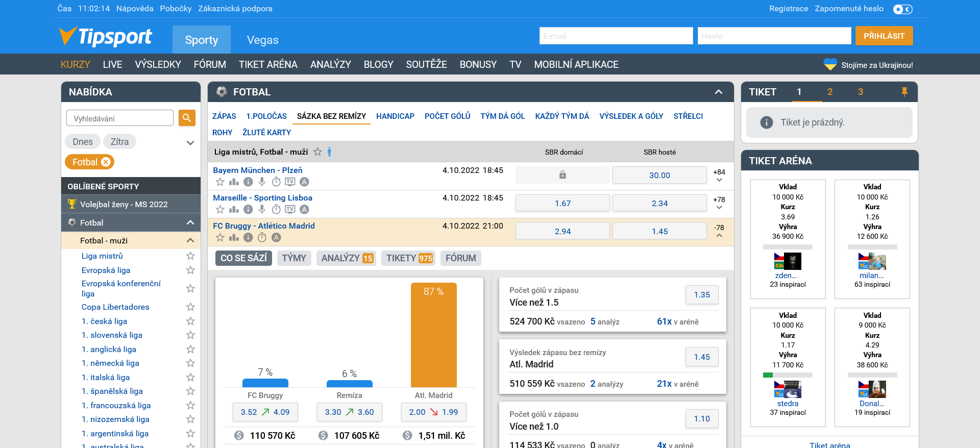Image resolution: width=980 pixels, height=448 pixels.
Task: Favorite the Bayern München - Plzeň match star
Action: (220, 182)
